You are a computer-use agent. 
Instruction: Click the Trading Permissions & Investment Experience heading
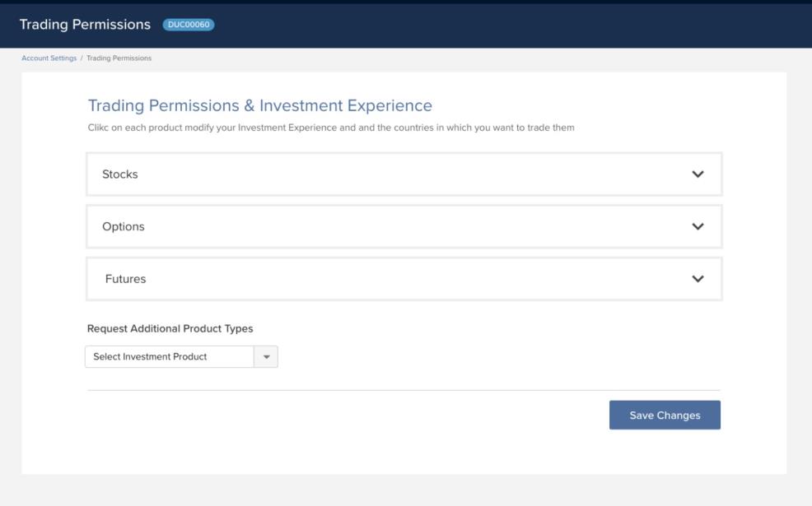coord(259,106)
